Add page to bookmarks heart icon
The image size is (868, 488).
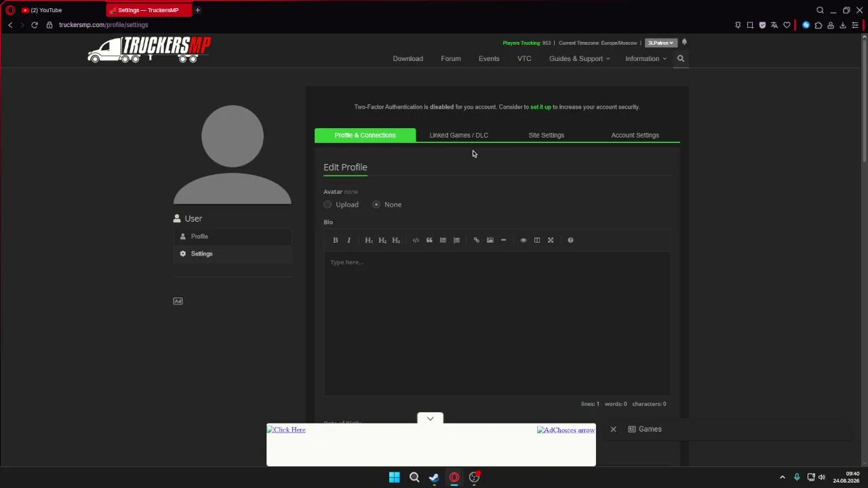pyautogui.click(x=787, y=25)
